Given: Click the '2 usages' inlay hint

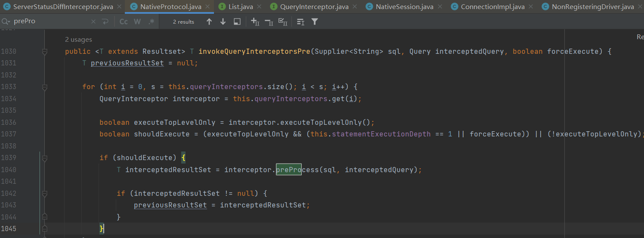Looking at the screenshot, I should click(x=78, y=40).
